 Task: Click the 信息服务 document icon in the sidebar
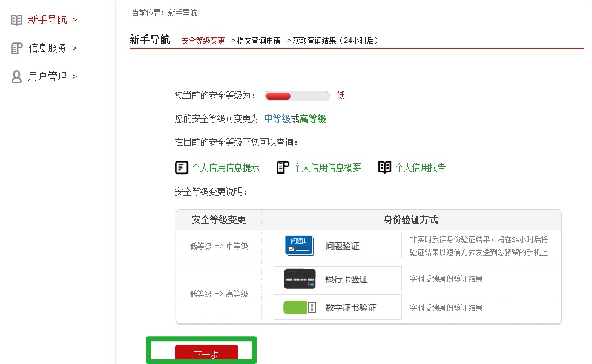16,48
